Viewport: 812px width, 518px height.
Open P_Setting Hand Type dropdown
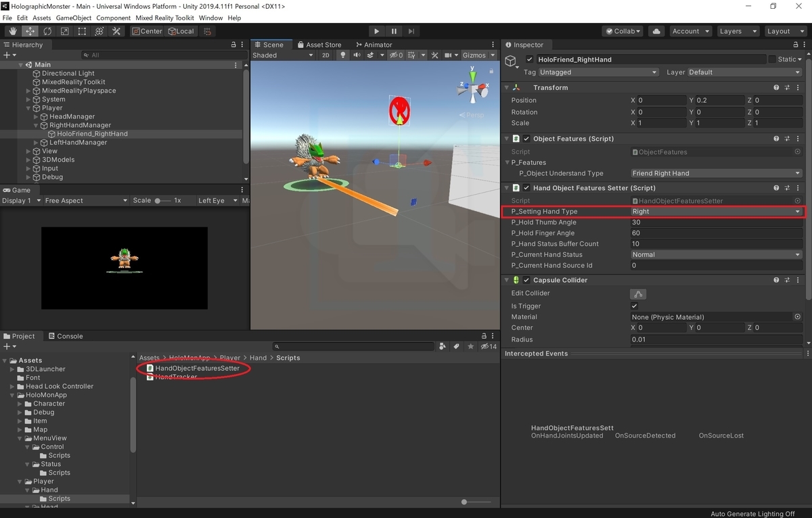(716, 212)
